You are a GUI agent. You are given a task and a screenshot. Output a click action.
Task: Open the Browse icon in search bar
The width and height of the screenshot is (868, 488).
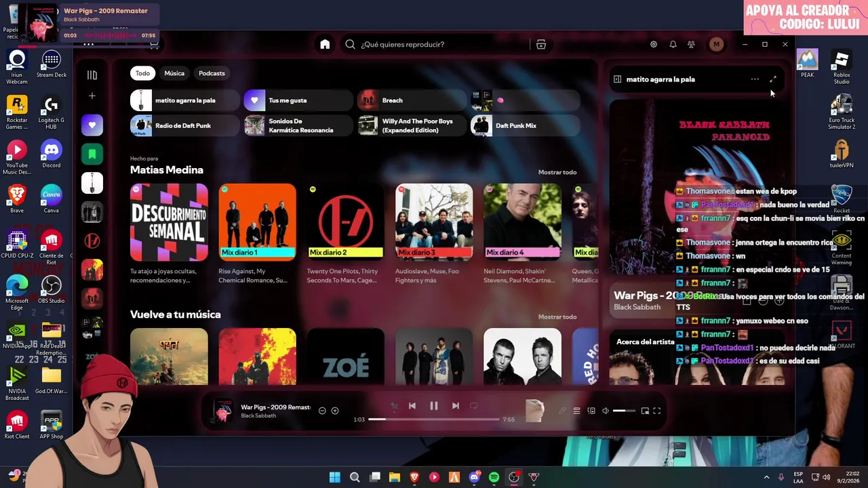point(541,44)
